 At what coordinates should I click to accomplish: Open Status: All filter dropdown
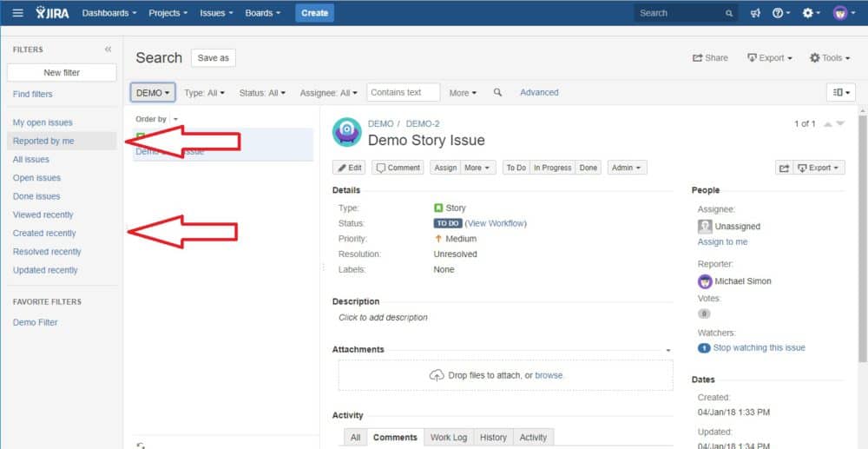[x=262, y=92]
